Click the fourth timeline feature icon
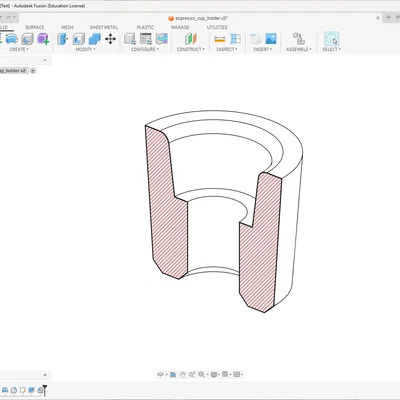The image size is (400, 400). click(x=32, y=390)
